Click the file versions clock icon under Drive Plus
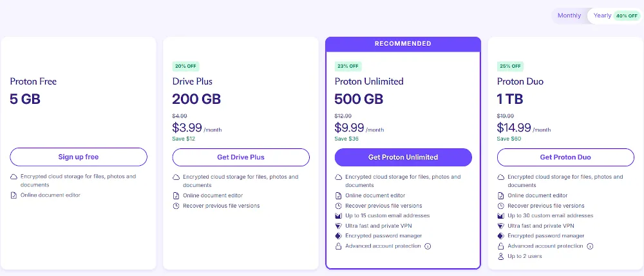This screenshot has width=644, height=276. pyautogui.click(x=176, y=206)
